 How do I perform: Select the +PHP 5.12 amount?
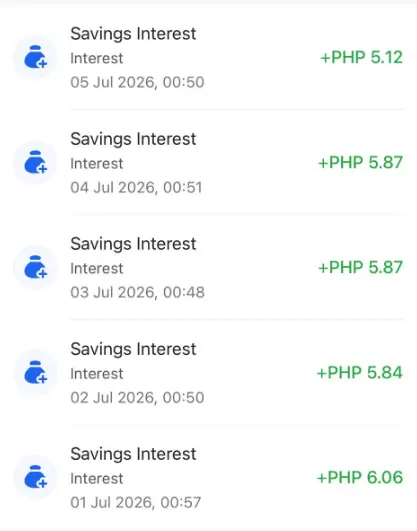[361, 57]
